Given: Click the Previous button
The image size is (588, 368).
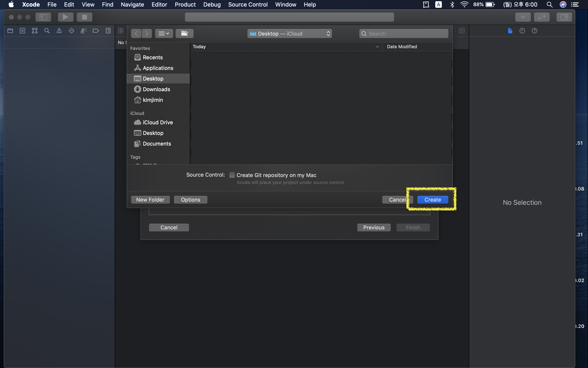Looking at the screenshot, I should (374, 227).
